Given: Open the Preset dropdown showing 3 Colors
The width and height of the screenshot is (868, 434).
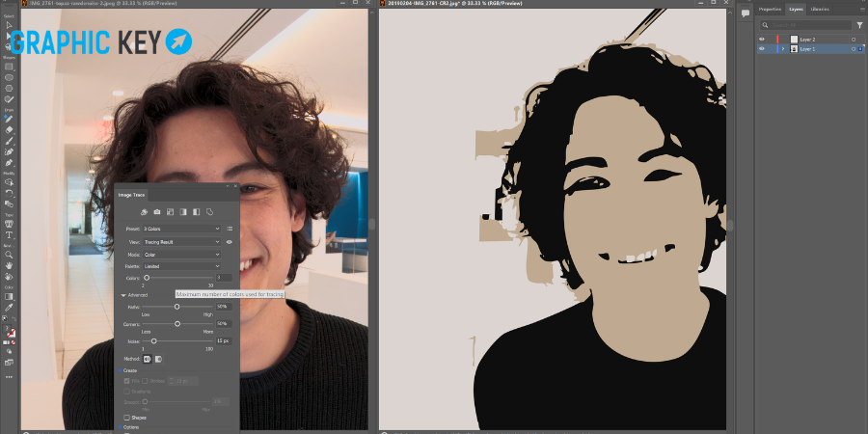Looking at the screenshot, I should pos(181,229).
